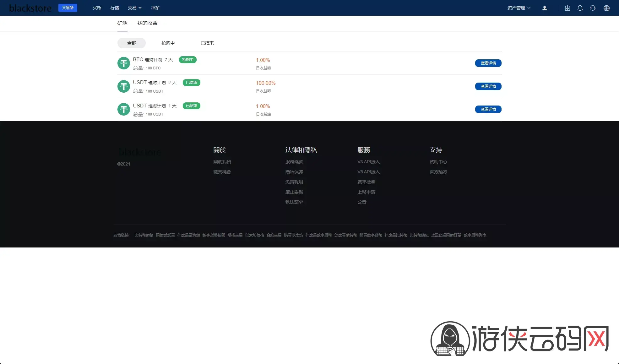Open the 行情 menu item
The image size is (619, 364).
click(x=115, y=8)
